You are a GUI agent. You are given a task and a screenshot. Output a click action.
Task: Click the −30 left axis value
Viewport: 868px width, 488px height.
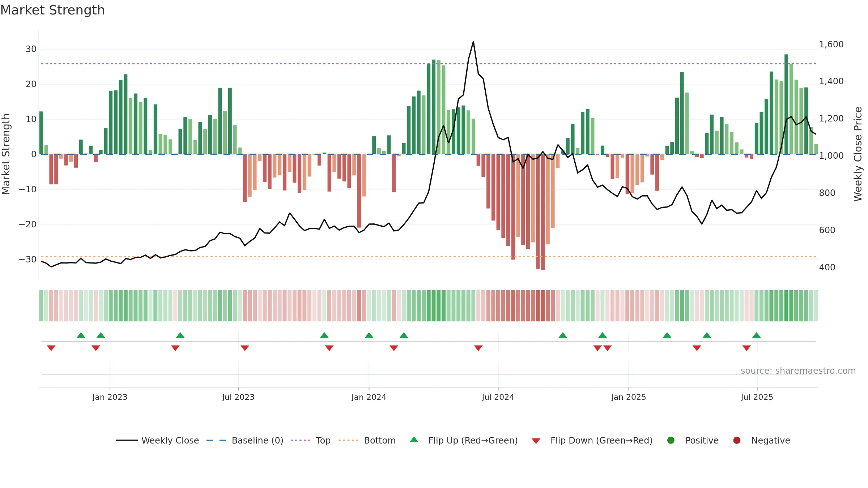pyautogui.click(x=28, y=259)
